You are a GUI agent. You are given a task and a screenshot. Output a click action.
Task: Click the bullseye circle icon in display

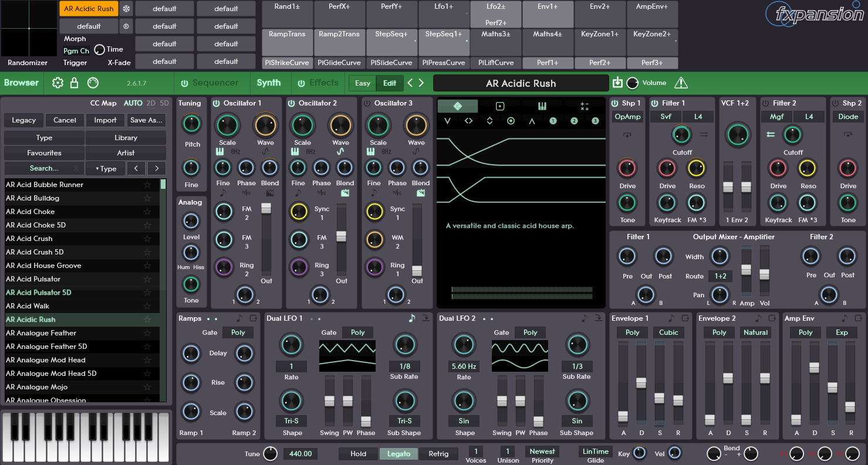point(511,121)
